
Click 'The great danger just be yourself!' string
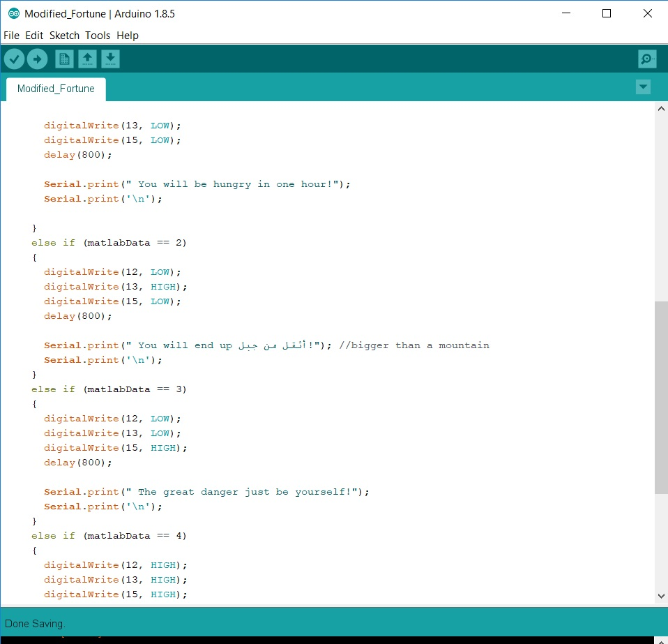point(244,492)
